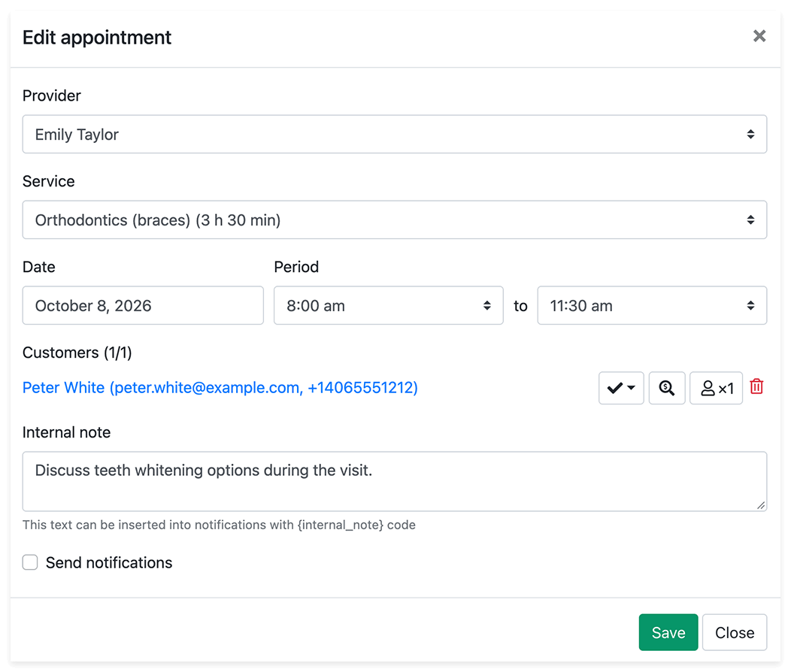Open the Provider dropdown showing Emily Taylor
This screenshot has width=791, height=672.
(x=395, y=134)
